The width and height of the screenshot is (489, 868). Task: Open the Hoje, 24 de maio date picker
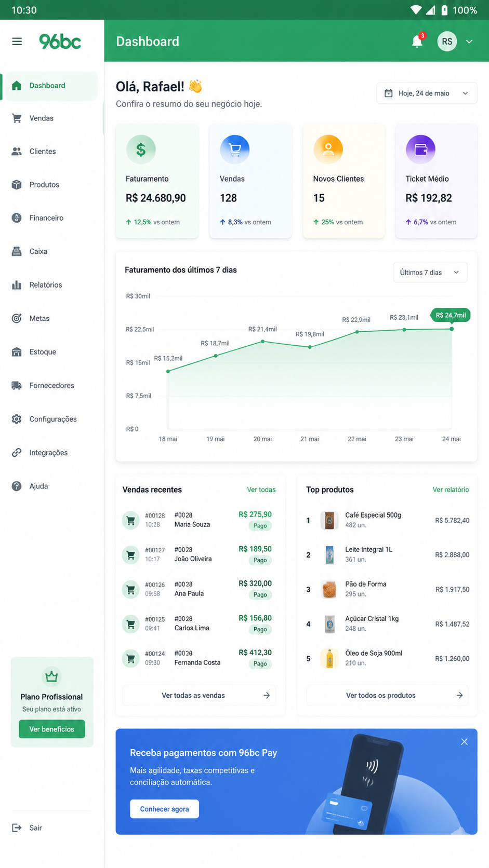(427, 93)
